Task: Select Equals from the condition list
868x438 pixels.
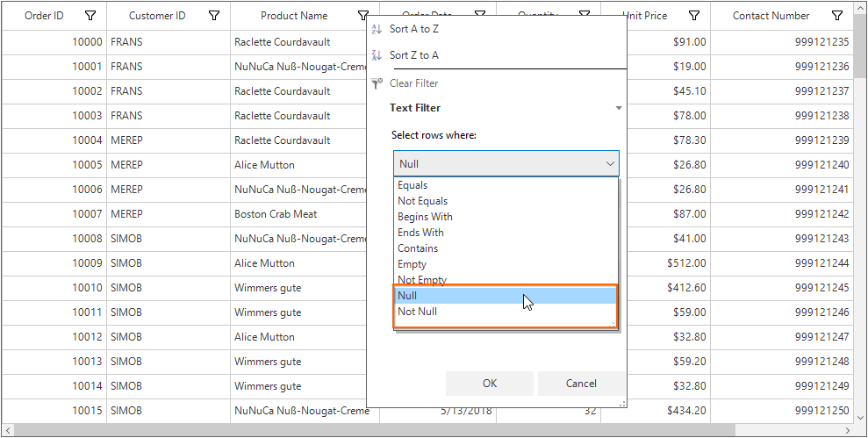Action: coord(506,185)
